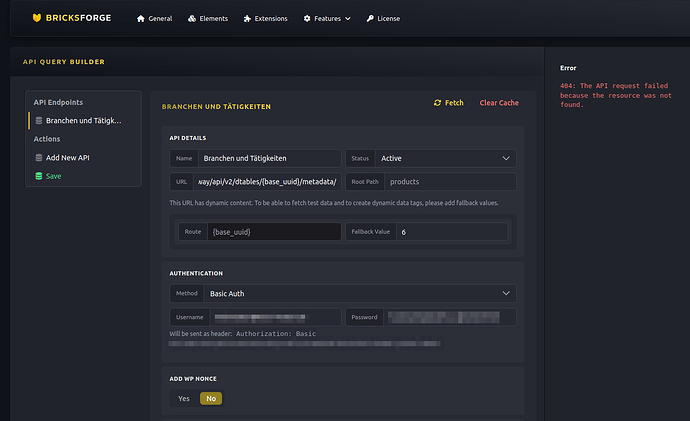
Task: Click the Fetch refresh arrows icon
Action: click(x=437, y=103)
